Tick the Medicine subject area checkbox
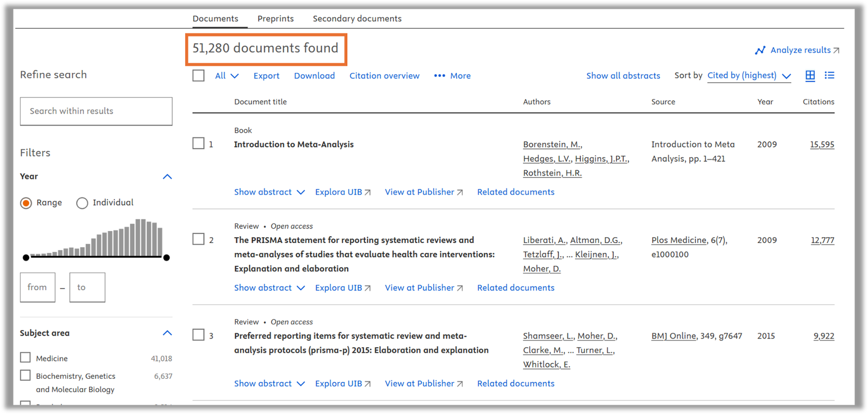Screen dimensions: 868x414 click(x=26, y=357)
